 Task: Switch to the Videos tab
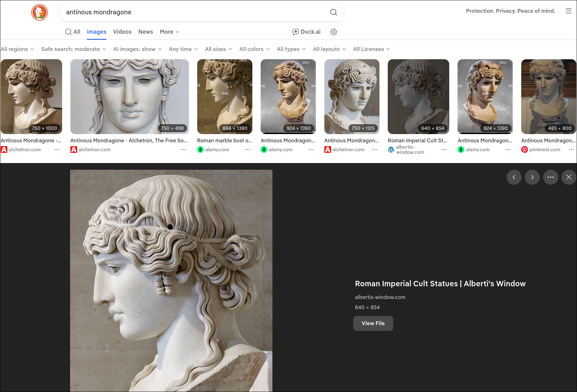click(122, 32)
